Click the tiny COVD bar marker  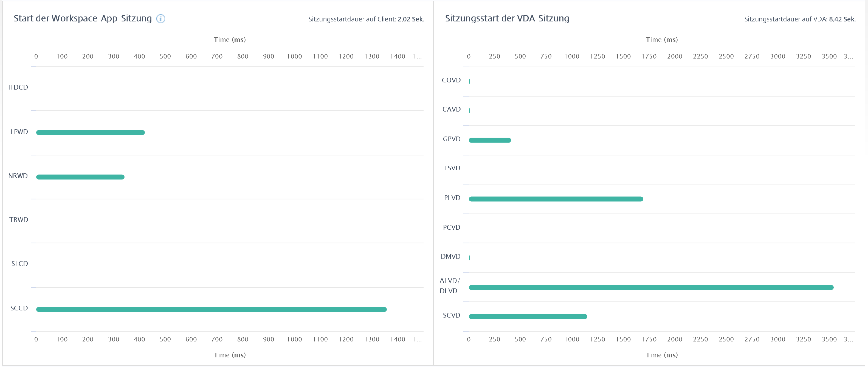click(x=469, y=81)
